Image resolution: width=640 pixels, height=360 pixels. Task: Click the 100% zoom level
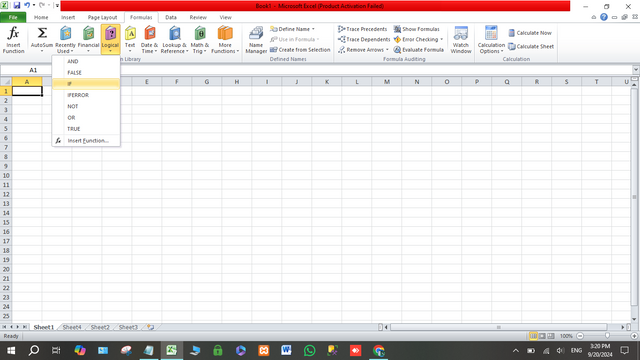point(566,336)
